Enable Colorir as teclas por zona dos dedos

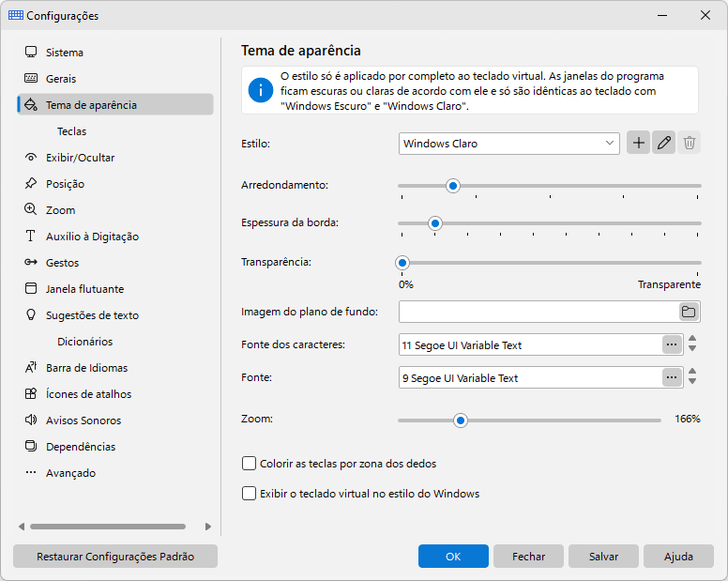249,464
